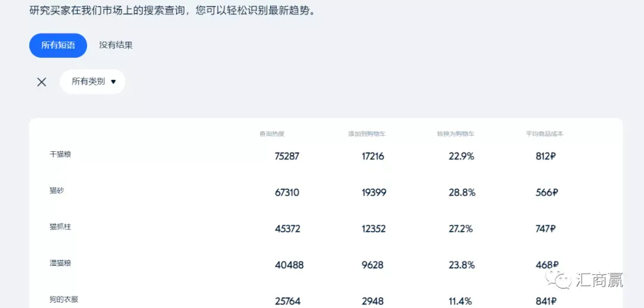Click the arrow in 所有类别 dropdown
644x308 pixels.
113,82
